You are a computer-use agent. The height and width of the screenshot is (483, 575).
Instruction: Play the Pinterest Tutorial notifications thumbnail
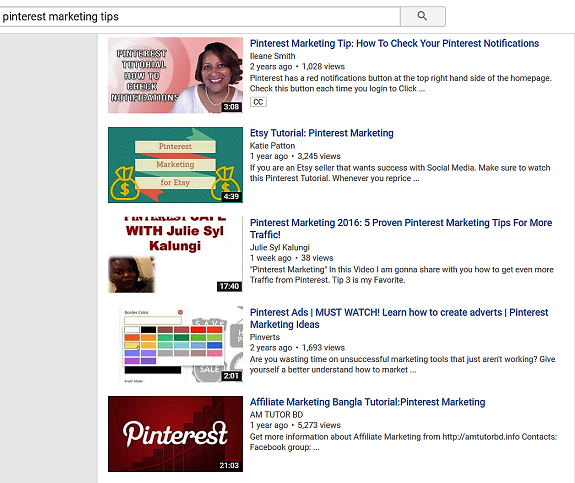[175, 75]
